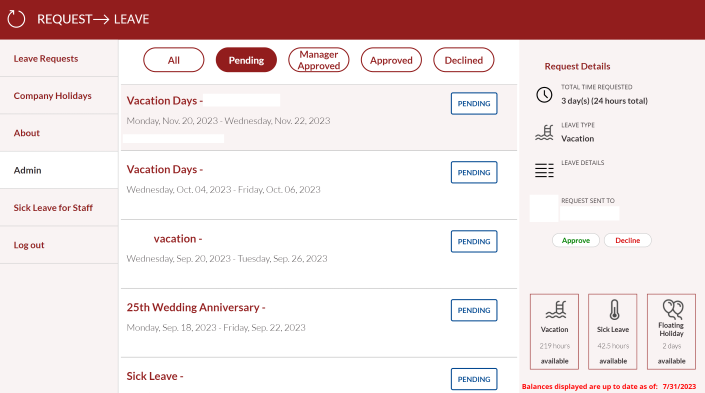Decline the selected leave request
Screen dimensions: 705x393
click(x=628, y=240)
